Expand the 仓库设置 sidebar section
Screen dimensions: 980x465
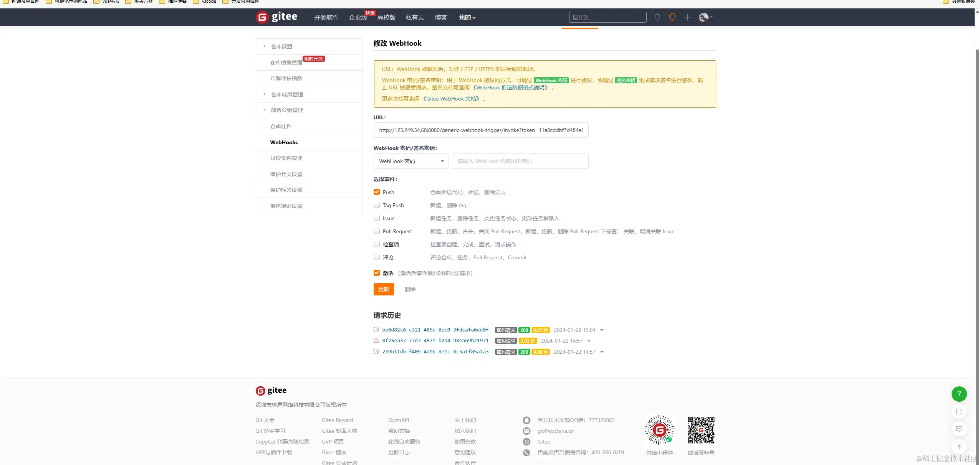[281, 46]
